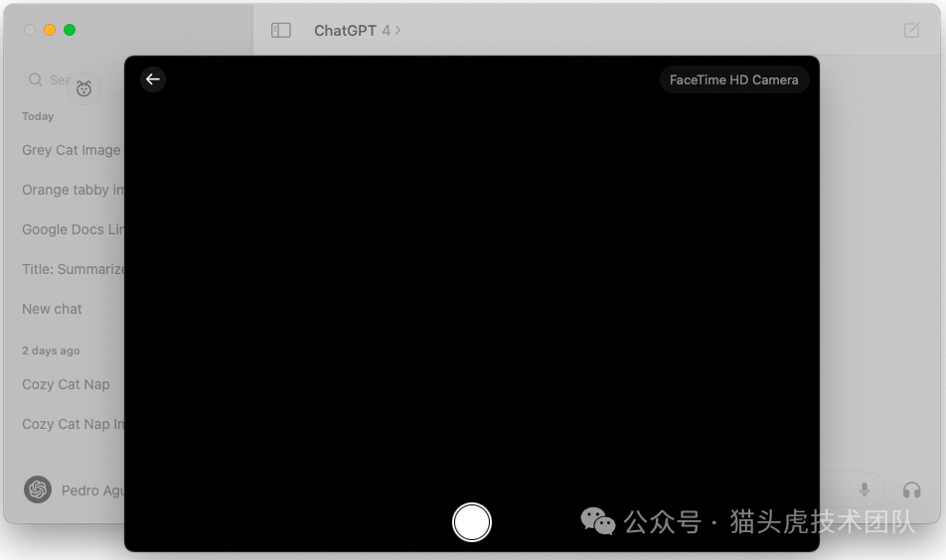Open the FaceTime HD Camera selector
The image size is (946, 560).
tap(733, 79)
